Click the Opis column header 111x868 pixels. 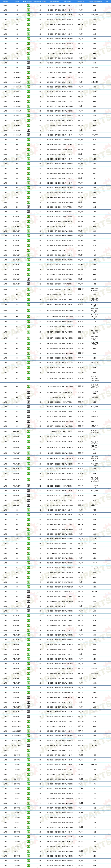tap(107, 2)
